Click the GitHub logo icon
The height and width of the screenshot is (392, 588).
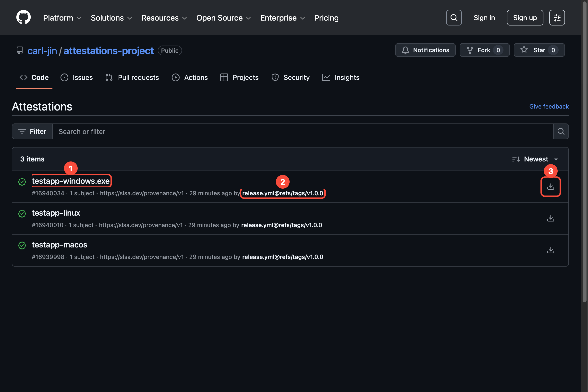point(23,17)
